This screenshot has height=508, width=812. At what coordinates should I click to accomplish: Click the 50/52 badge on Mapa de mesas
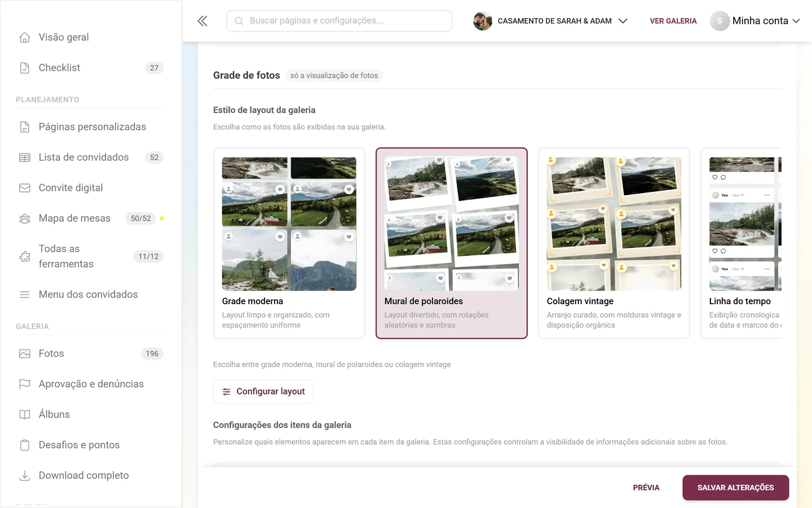tap(141, 218)
